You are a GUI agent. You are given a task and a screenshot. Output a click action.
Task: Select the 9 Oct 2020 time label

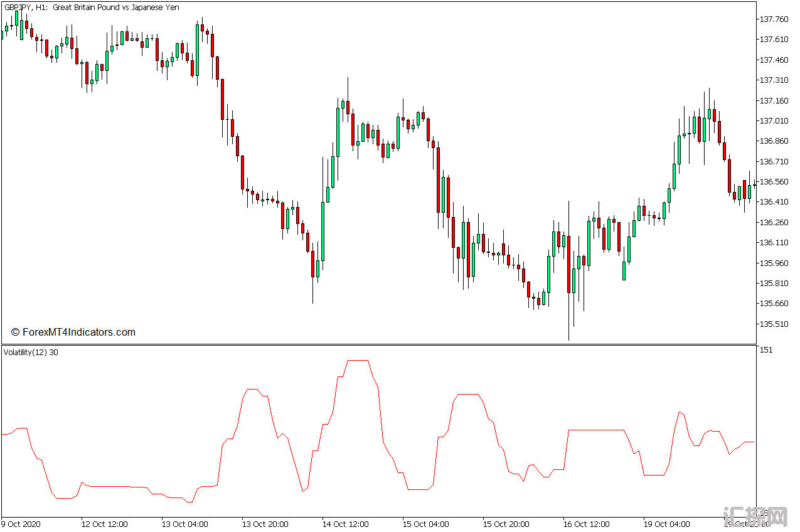click(x=21, y=524)
